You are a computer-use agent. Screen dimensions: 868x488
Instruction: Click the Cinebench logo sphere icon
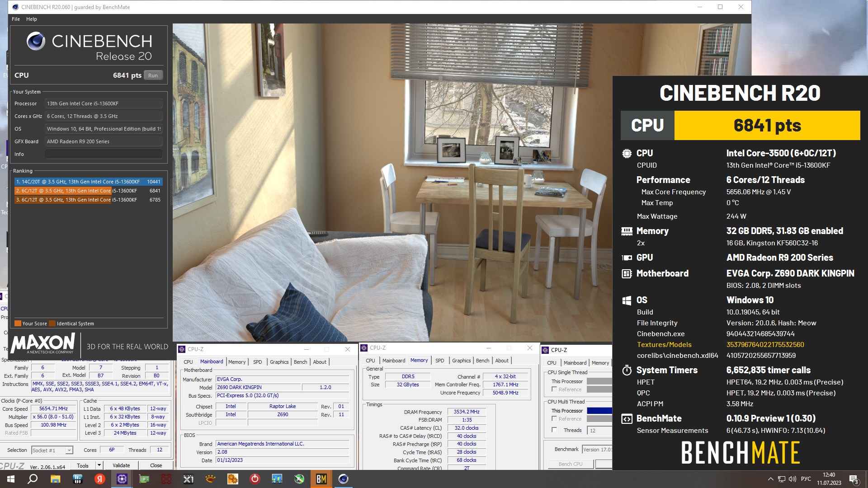pos(36,41)
